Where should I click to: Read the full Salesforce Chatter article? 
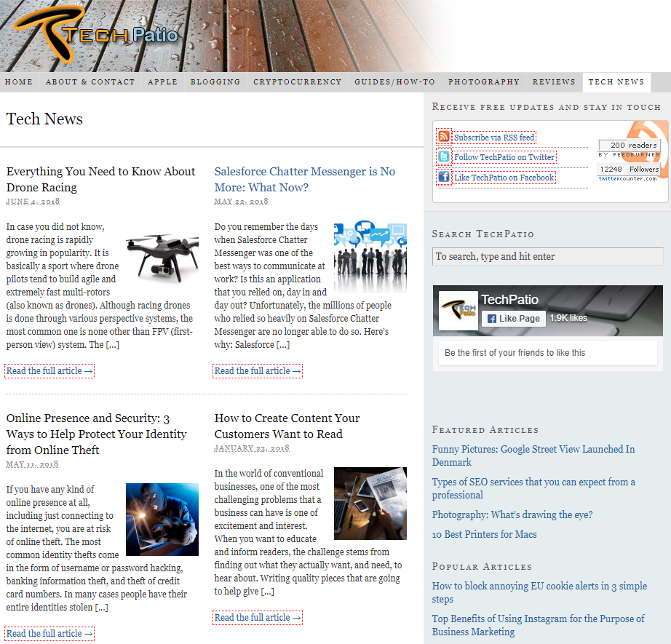pos(258,371)
